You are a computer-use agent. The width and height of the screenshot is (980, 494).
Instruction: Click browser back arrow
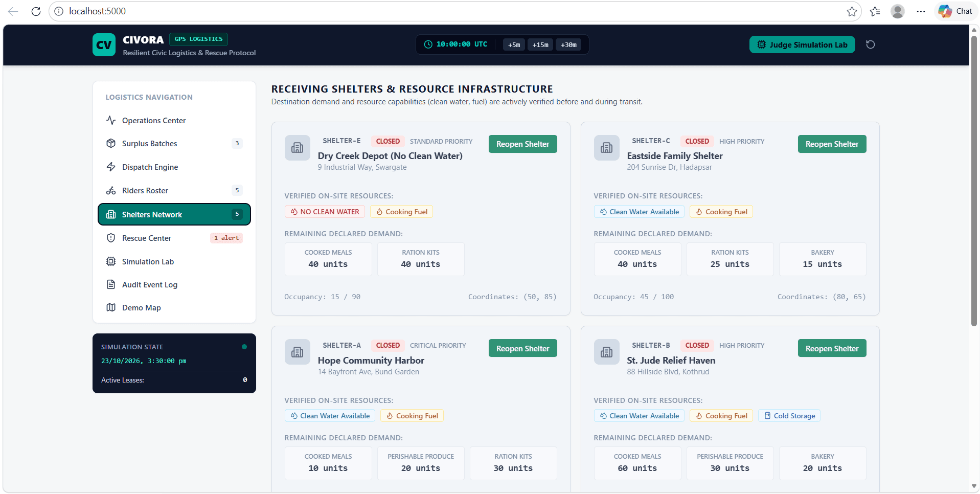click(13, 11)
